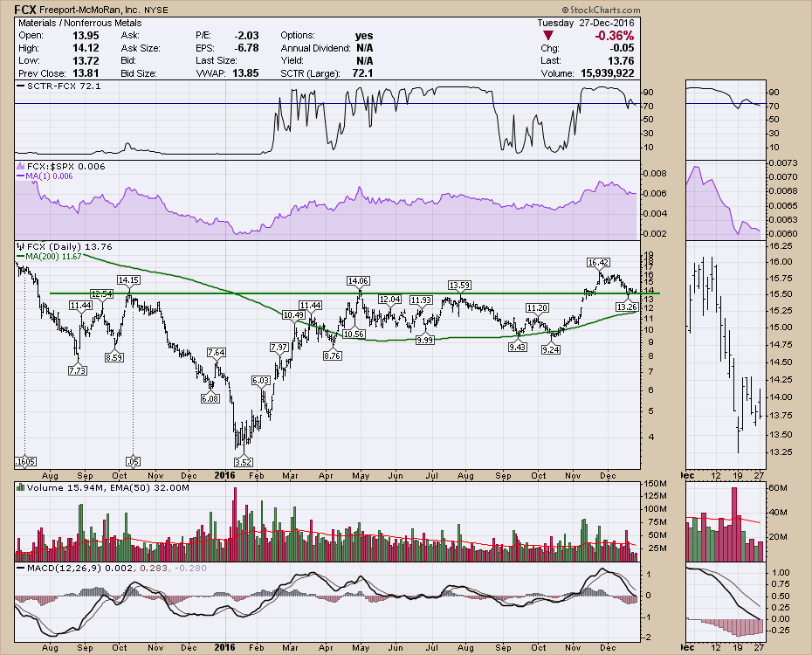Viewport: 812px width, 655px height.
Task: Click the 3.52 low price label
Action: tap(243, 462)
